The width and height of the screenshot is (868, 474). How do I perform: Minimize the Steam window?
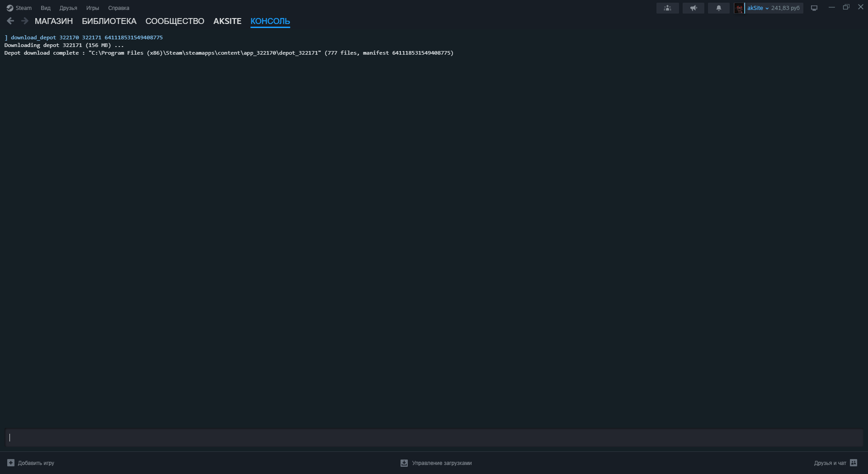pos(831,7)
